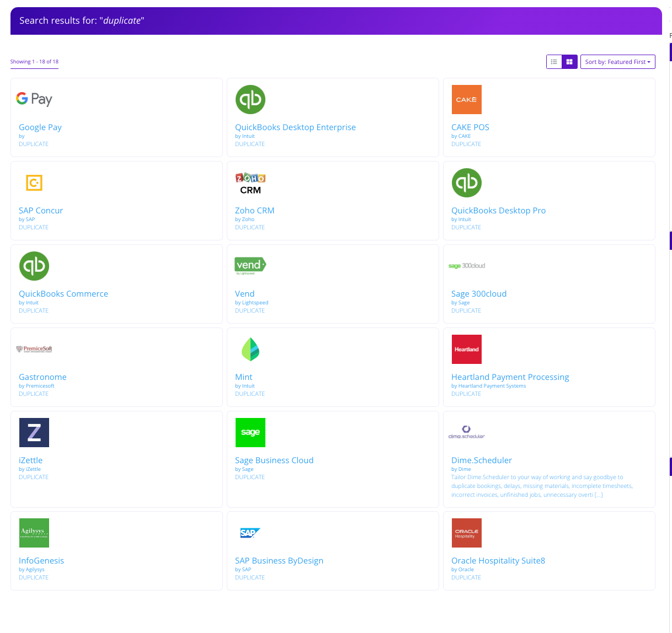Screen dimensions: 672x633
Task: Click the Zoho CRM logo
Action: pyautogui.click(x=250, y=183)
